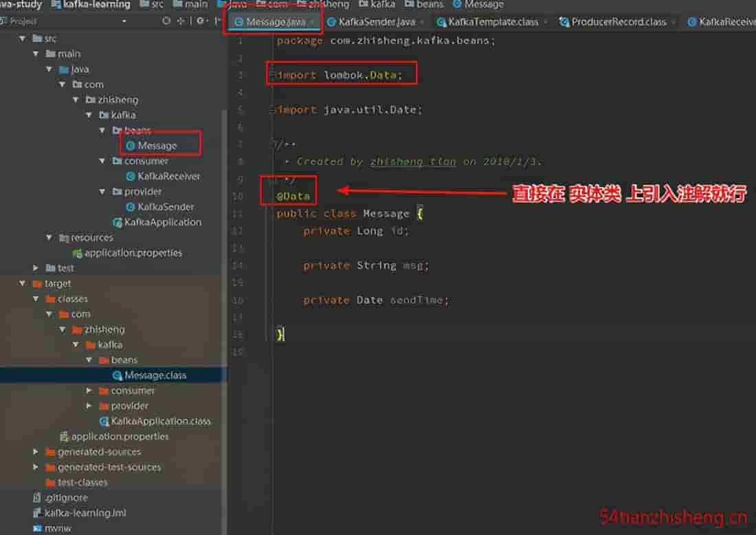Click the collapse-all icon in Project toolbar

(181, 21)
